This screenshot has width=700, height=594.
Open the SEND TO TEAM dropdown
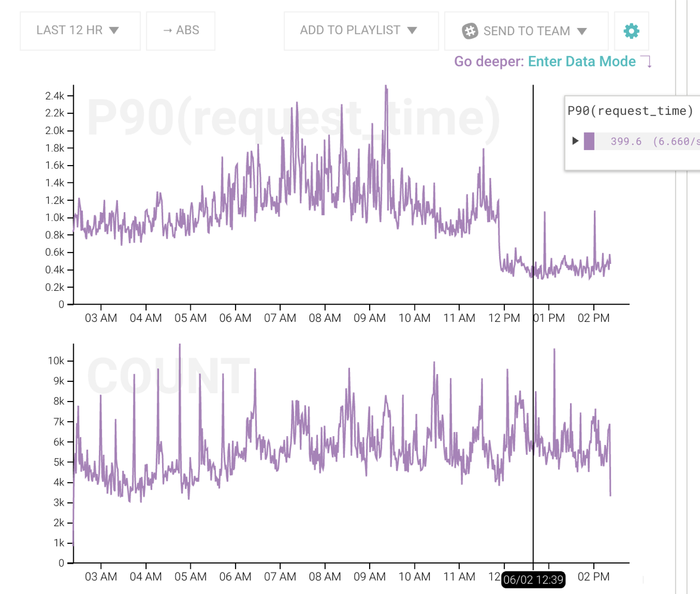coord(526,31)
